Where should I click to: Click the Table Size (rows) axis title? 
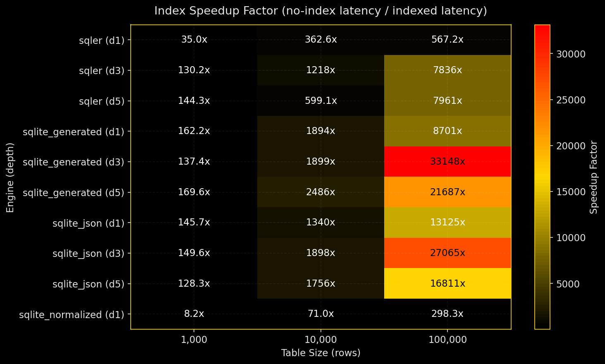click(320, 353)
